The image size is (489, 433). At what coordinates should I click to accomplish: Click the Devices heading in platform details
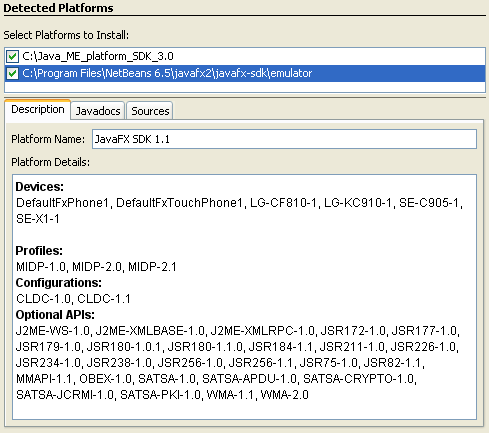(40, 187)
